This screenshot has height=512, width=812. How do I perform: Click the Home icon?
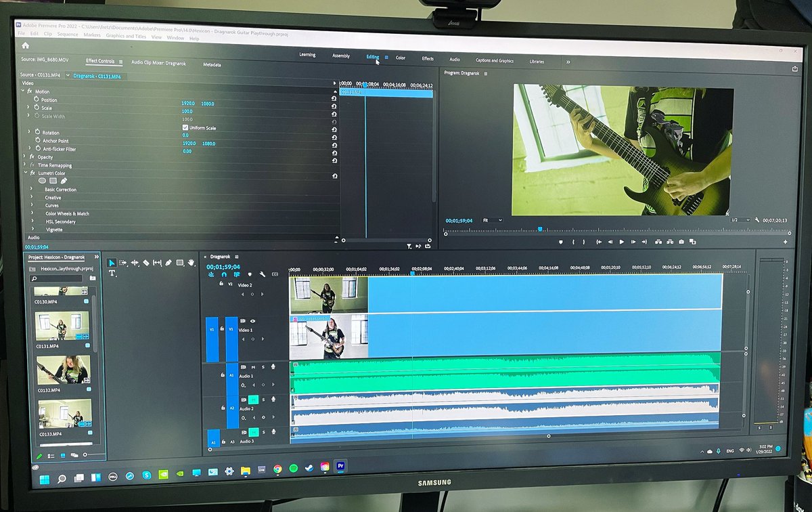click(26, 45)
